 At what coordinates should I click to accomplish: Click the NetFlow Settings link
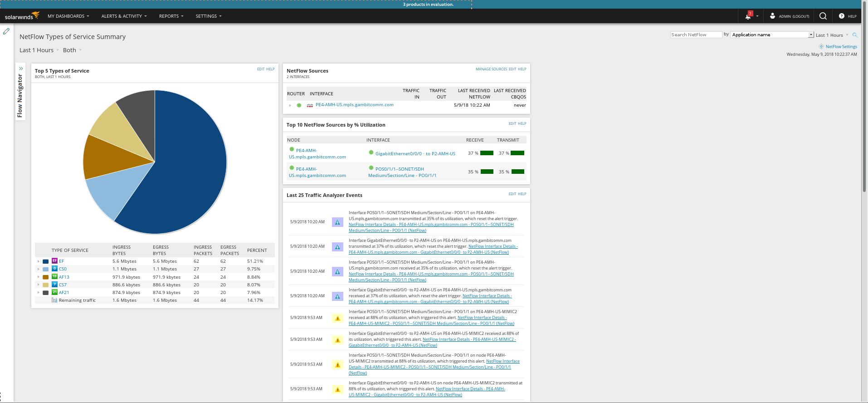841,47
